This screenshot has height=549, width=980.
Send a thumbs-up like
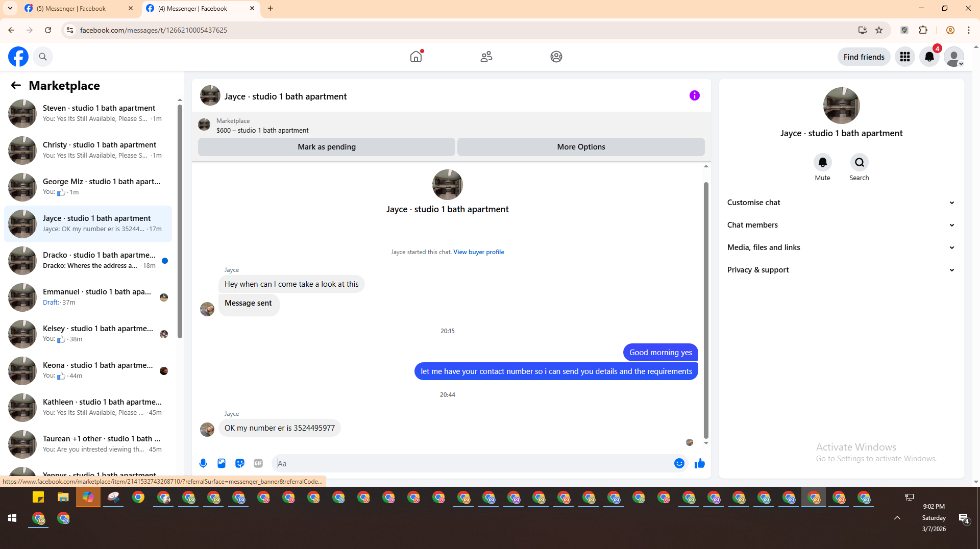coord(700,463)
